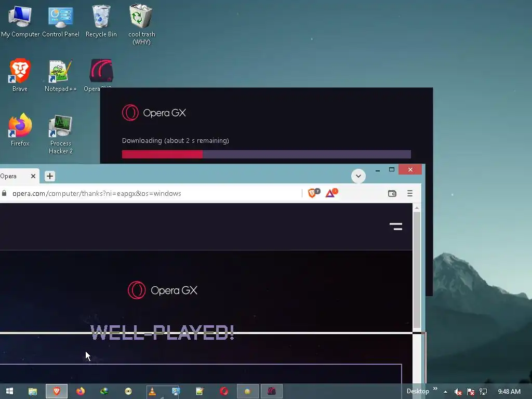Click the muted volume tray icon
532x399 pixels.
(x=458, y=392)
